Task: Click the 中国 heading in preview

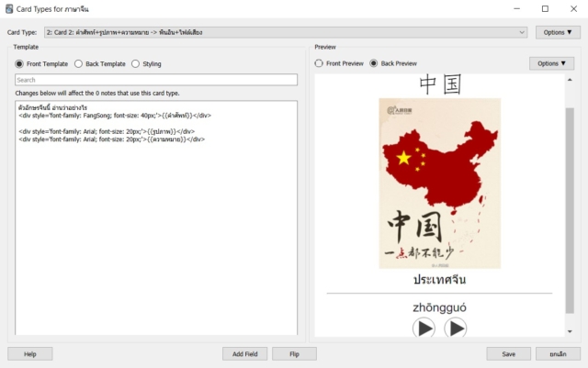Action: coord(439,84)
